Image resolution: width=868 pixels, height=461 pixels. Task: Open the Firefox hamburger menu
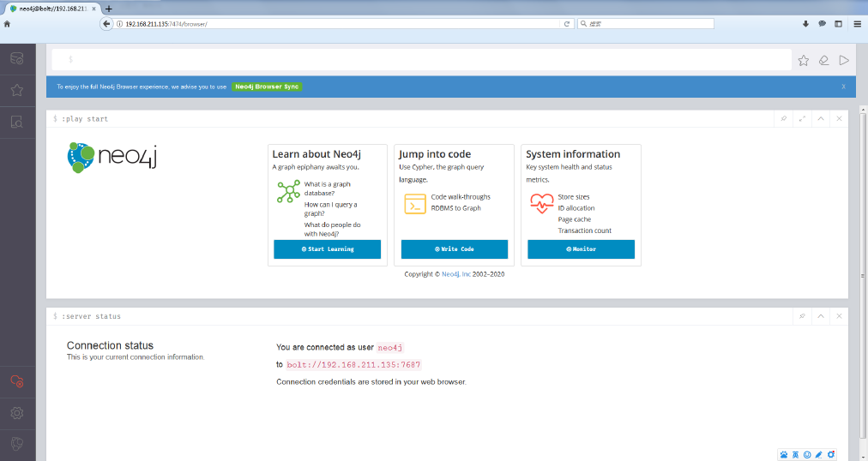tap(857, 24)
